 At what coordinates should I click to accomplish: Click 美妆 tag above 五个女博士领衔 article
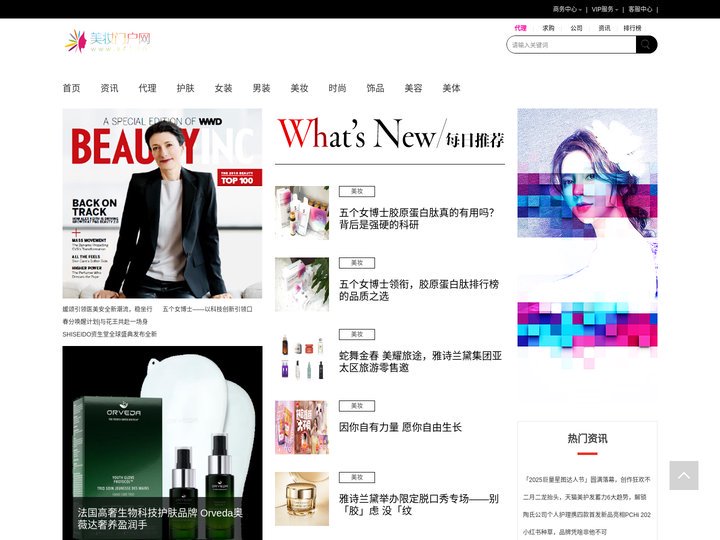357,263
